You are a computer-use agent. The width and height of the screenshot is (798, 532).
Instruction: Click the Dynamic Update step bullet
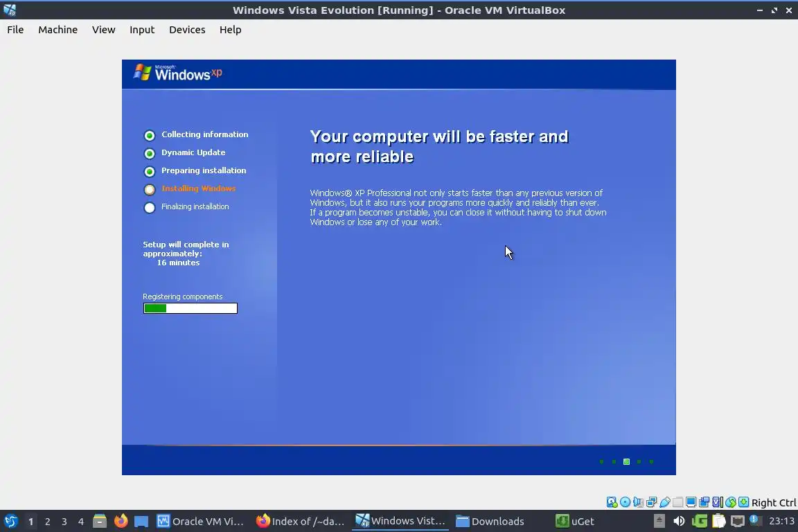pos(149,153)
